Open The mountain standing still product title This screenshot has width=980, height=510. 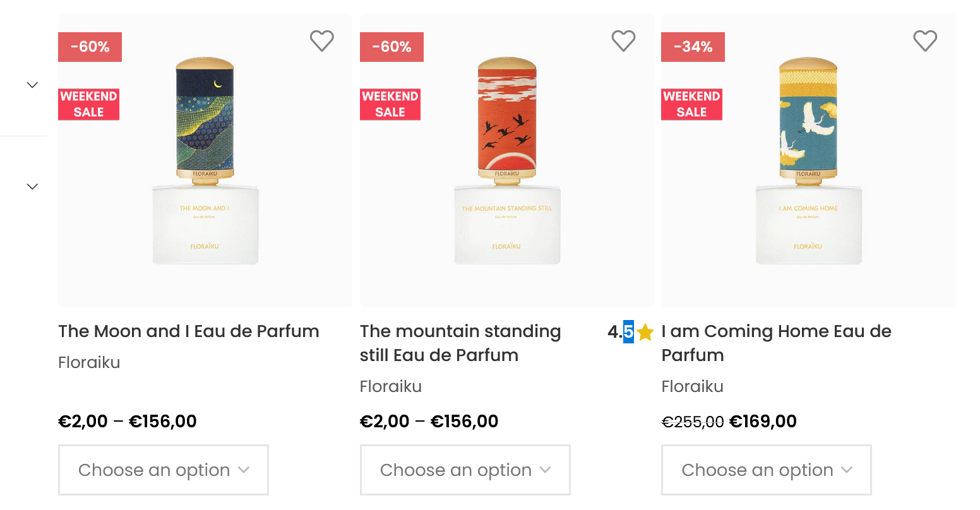point(460,343)
